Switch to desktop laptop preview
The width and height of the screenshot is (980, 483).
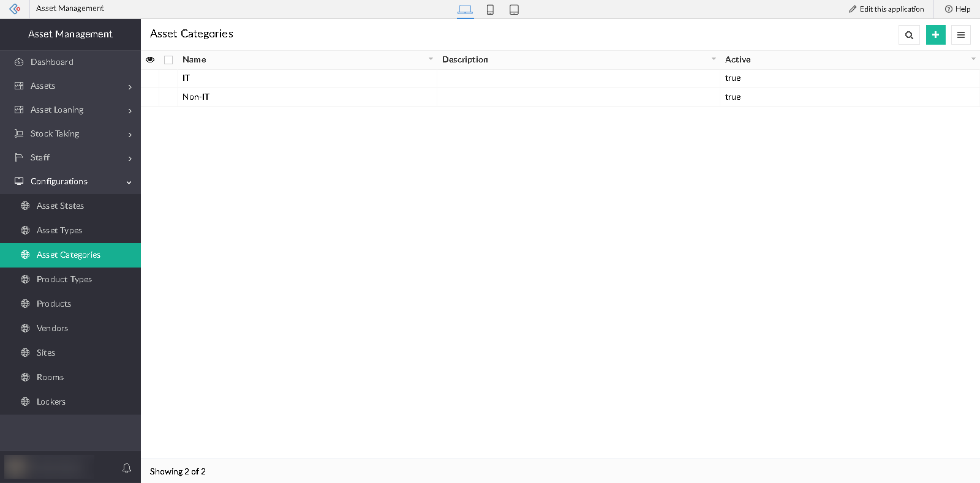465,9
